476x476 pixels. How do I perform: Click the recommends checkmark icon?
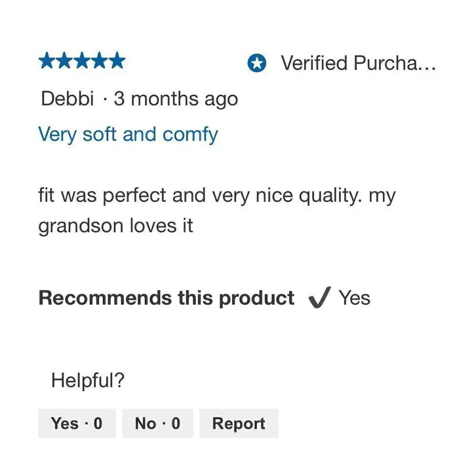click(319, 297)
